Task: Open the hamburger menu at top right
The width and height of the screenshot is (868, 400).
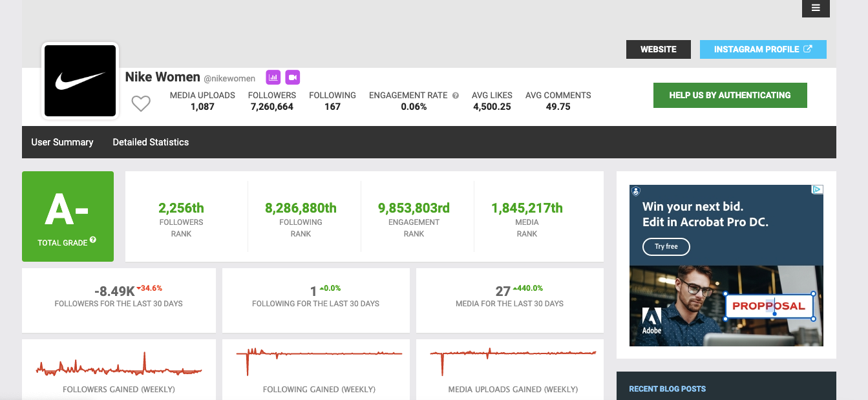Action: pos(816,8)
